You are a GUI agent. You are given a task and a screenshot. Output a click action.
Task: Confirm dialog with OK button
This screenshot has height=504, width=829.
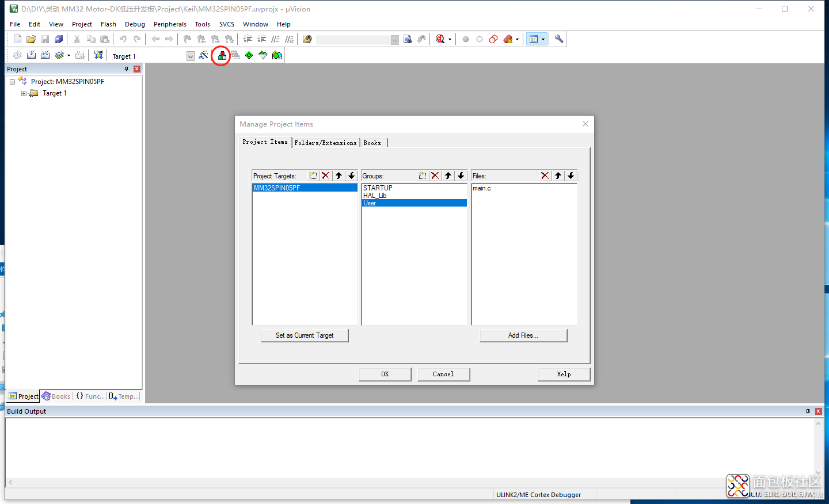(385, 374)
